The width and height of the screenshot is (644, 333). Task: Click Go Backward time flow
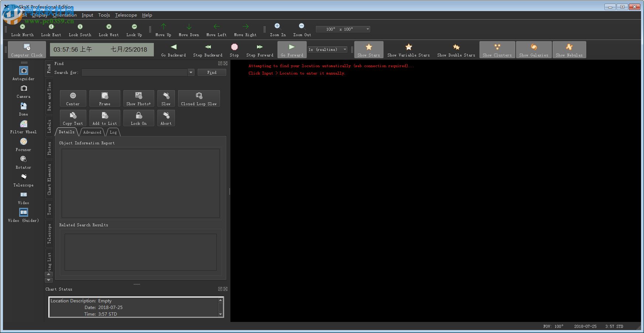point(173,49)
